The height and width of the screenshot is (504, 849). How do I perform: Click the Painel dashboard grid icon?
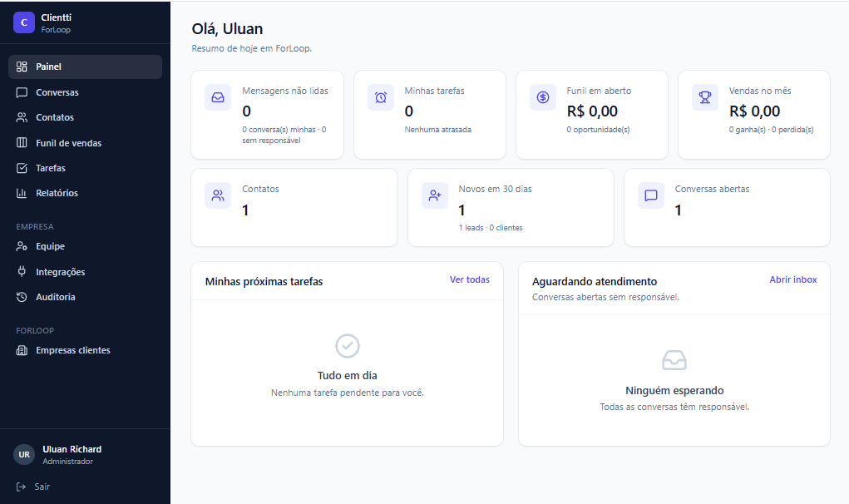22,67
